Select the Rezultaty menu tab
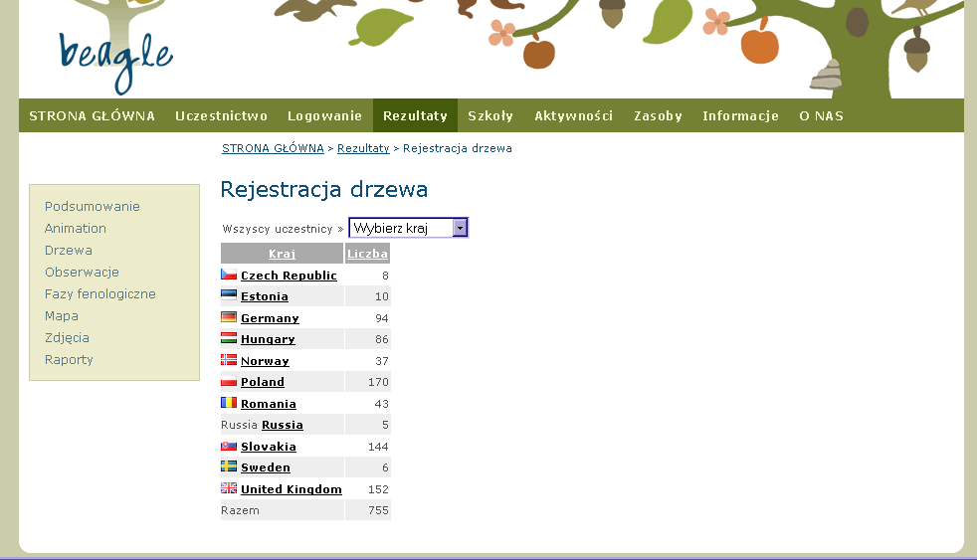Screen dimensions: 977x560 (x=415, y=115)
